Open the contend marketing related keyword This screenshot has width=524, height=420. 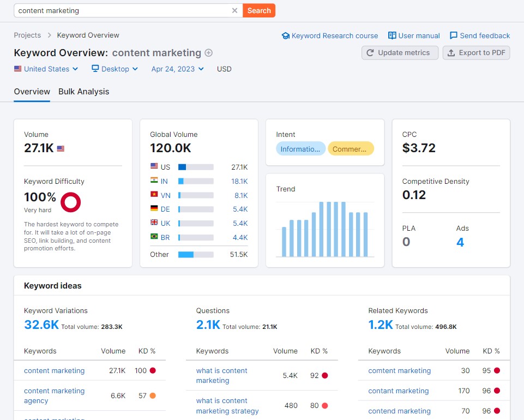click(x=400, y=411)
